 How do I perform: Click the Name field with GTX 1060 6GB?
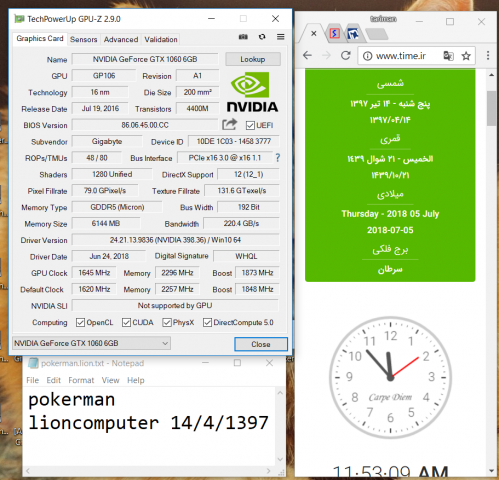pos(145,59)
